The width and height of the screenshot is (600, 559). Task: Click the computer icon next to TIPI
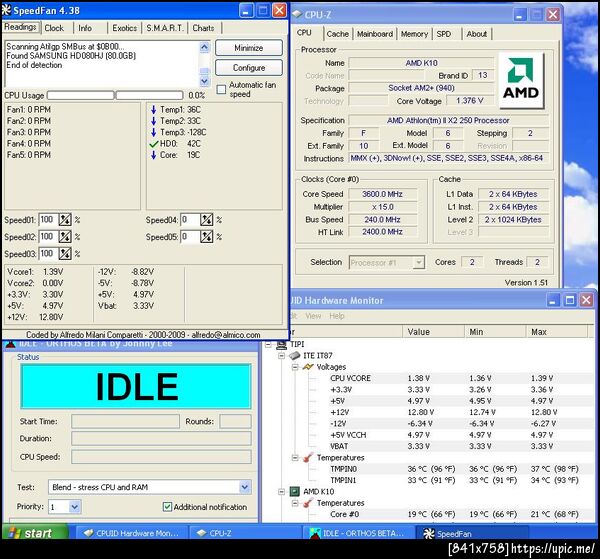[x=282, y=344]
